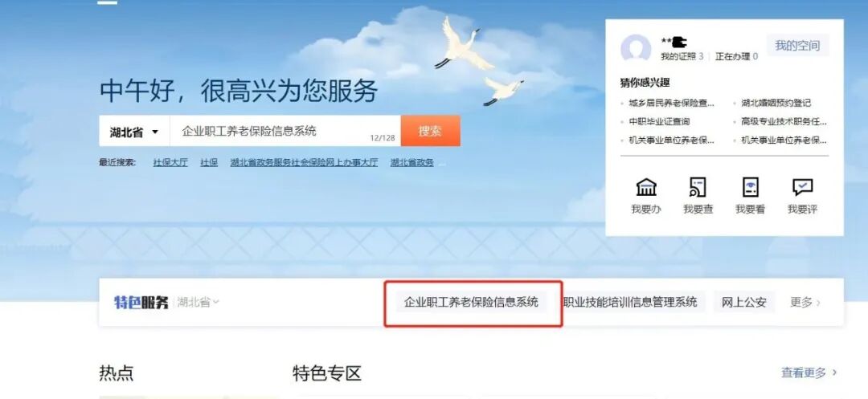
Task: Click recent search 社保大厅 link
Action: pos(170,162)
